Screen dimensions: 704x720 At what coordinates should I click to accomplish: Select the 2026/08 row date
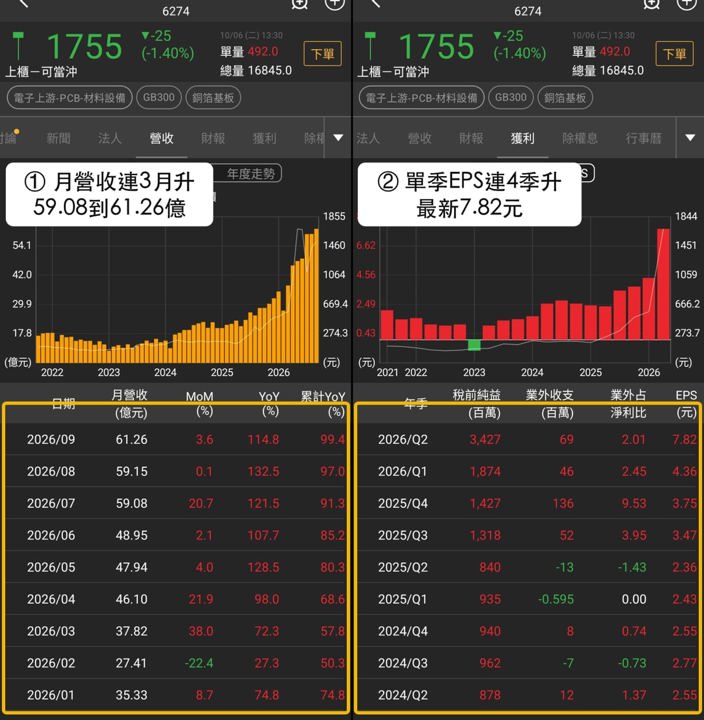tap(51, 472)
